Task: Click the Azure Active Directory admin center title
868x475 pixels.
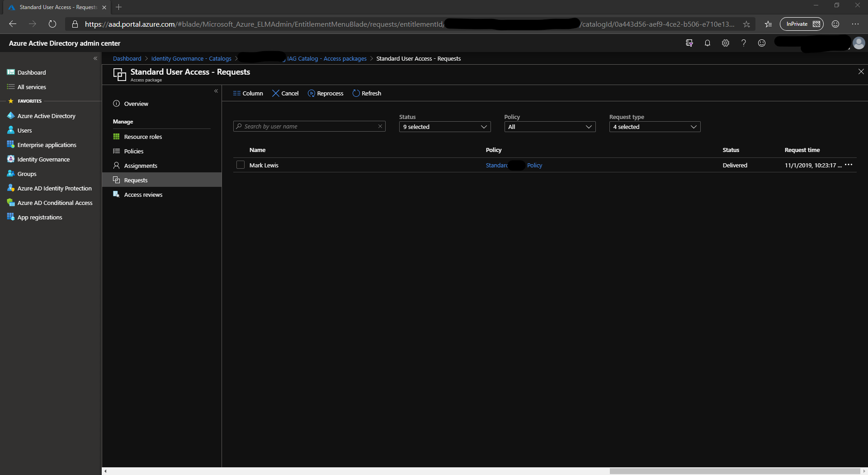Action: [65, 43]
